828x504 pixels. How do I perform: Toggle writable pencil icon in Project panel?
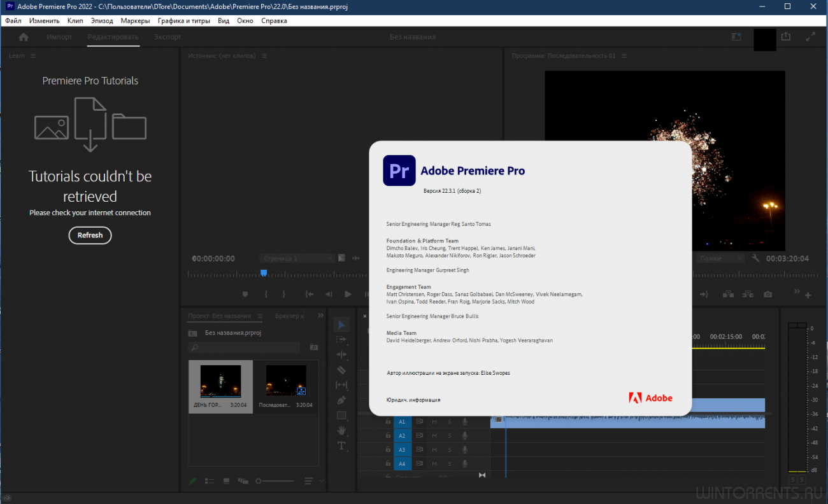tap(193, 481)
